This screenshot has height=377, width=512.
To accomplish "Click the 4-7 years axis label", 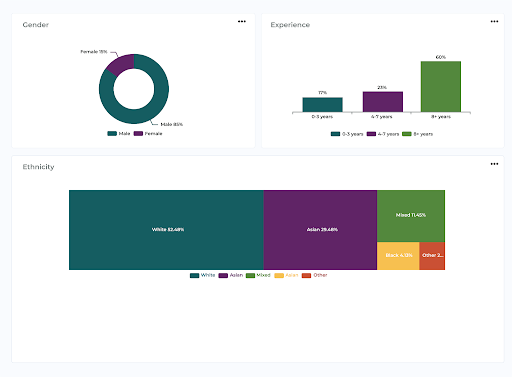I will (382, 117).
